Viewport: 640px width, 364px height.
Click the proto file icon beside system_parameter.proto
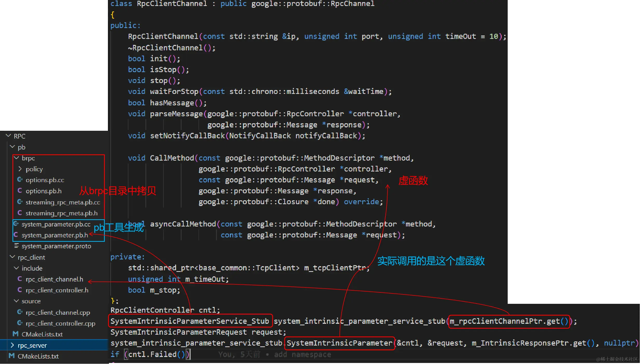coord(16,246)
